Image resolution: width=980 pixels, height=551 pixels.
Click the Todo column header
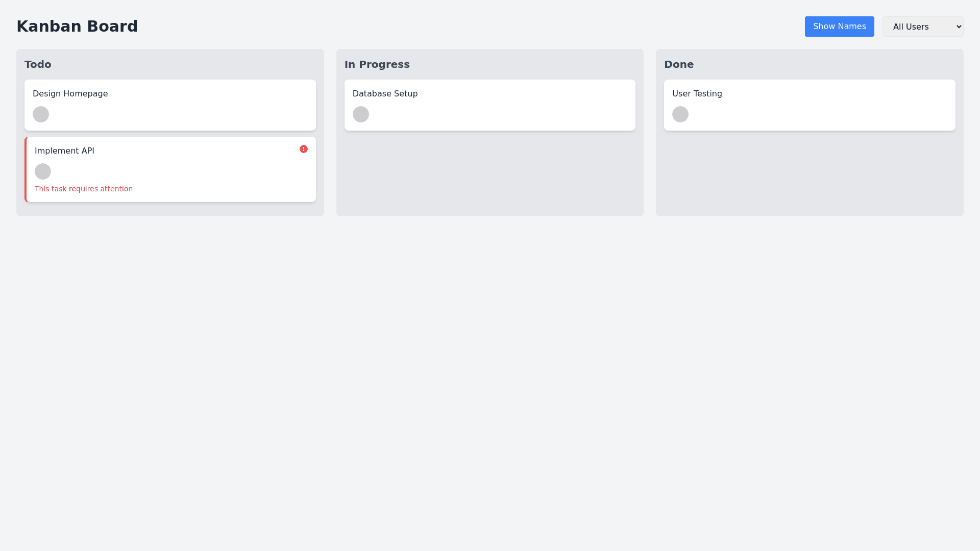38,64
